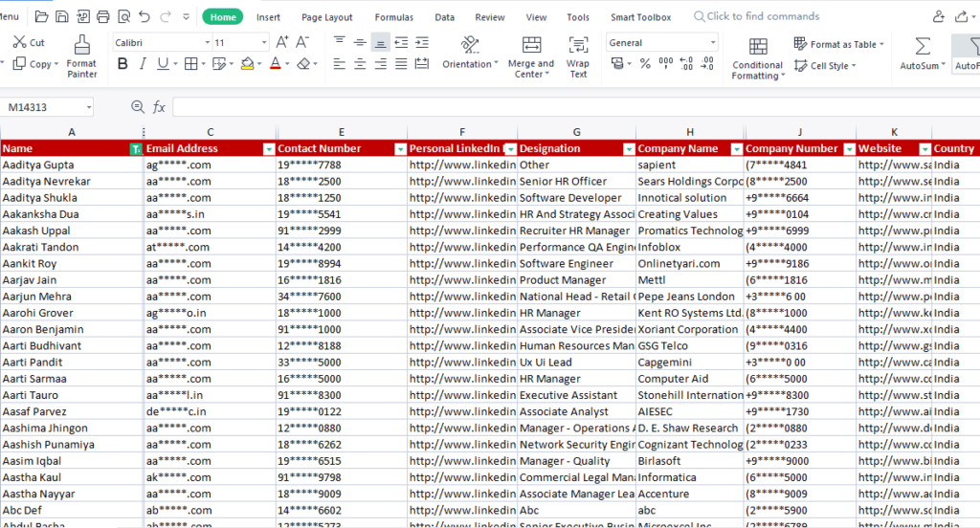Cut the selected cells
980x528 pixels.
[x=29, y=42]
